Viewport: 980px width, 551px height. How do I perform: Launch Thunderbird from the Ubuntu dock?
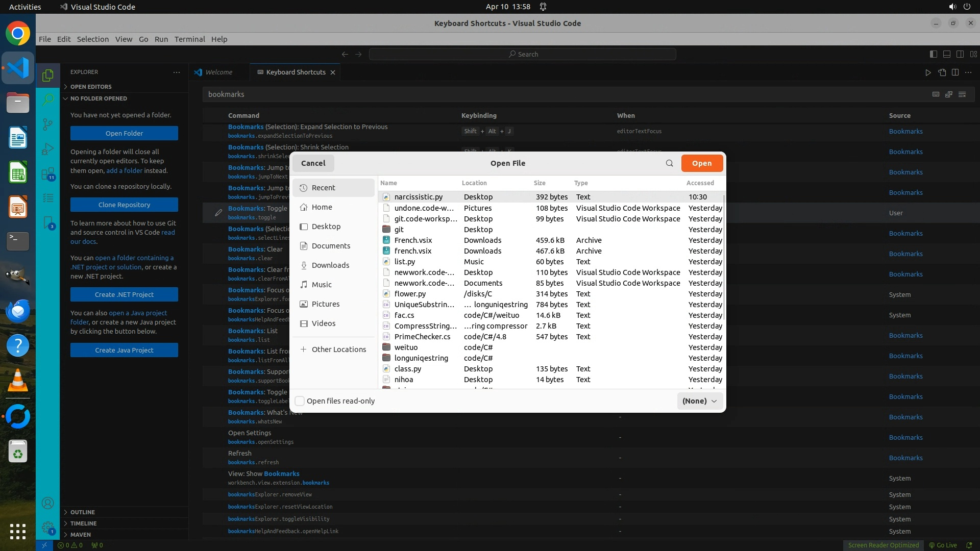[x=18, y=311]
